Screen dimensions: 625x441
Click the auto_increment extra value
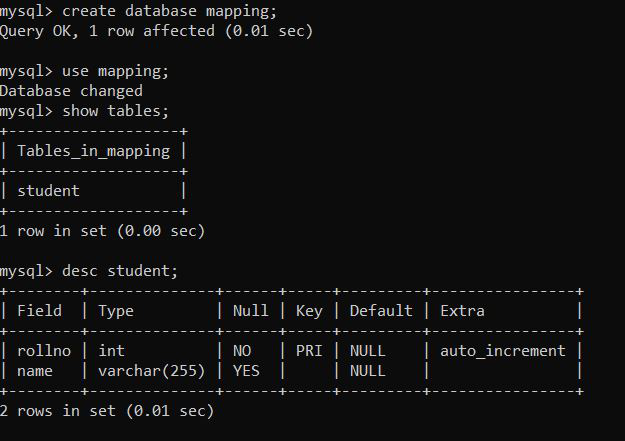[503, 351]
